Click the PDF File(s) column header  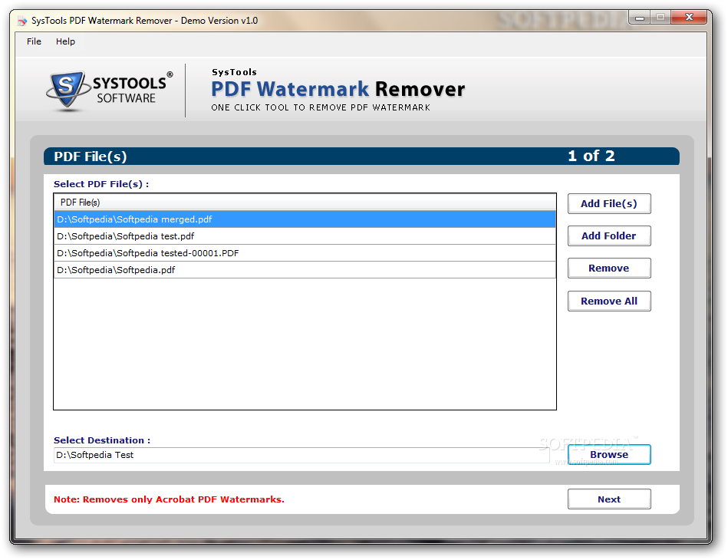point(305,203)
